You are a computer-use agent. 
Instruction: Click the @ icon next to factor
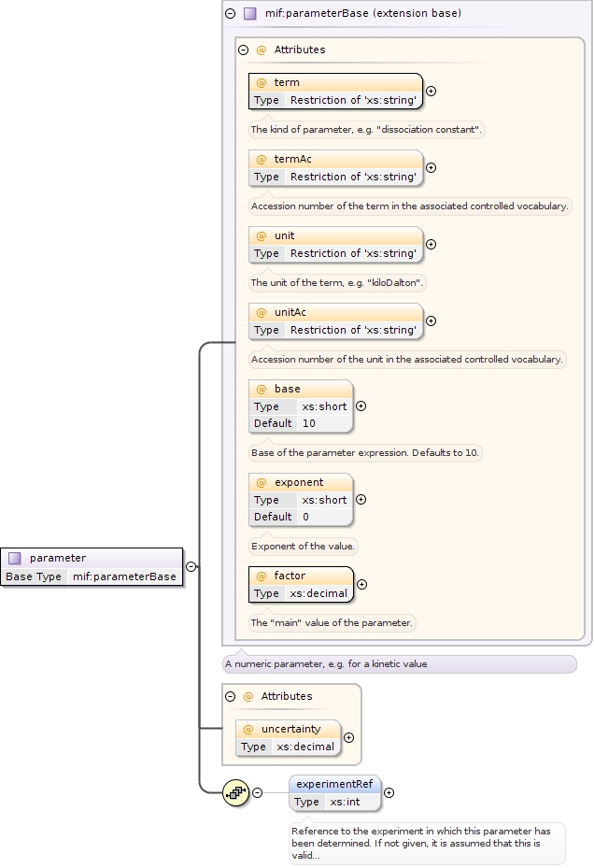point(262,576)
